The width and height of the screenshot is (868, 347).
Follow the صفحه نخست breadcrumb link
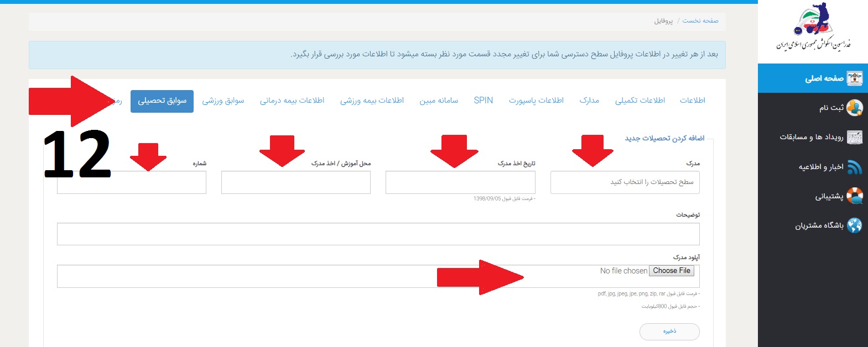[700, 21]
